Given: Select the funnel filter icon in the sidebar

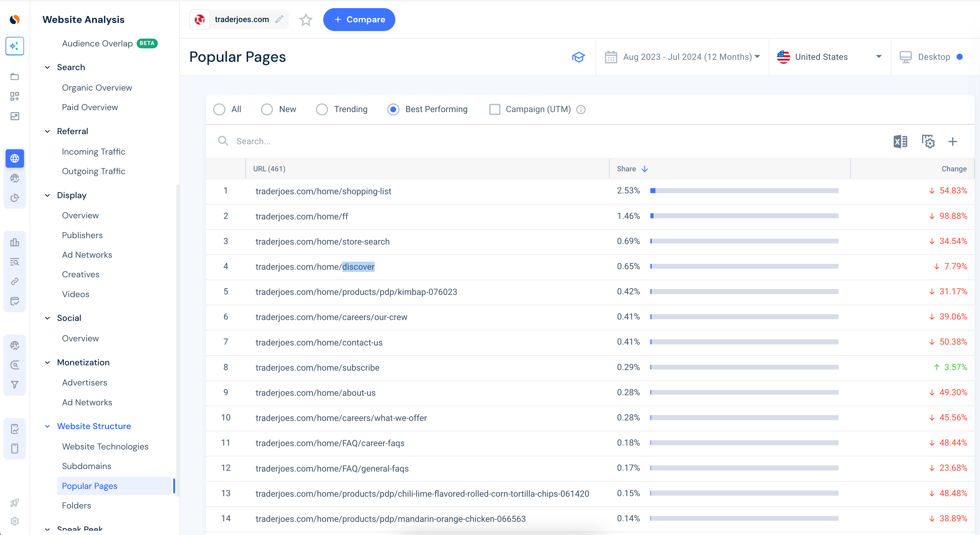Looking at the screenshot, I should tap(15, 384).
